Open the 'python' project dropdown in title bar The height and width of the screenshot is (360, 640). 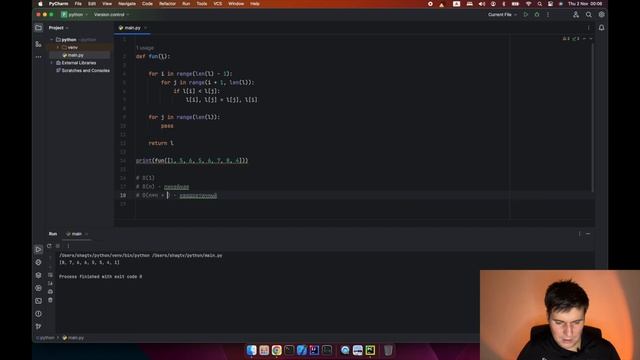[74, 15]
